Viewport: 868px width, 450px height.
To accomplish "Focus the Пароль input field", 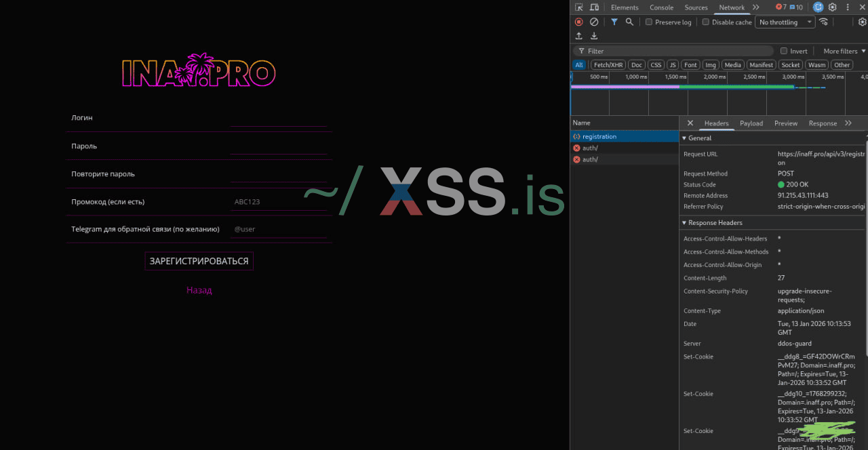I will (279, 146).
